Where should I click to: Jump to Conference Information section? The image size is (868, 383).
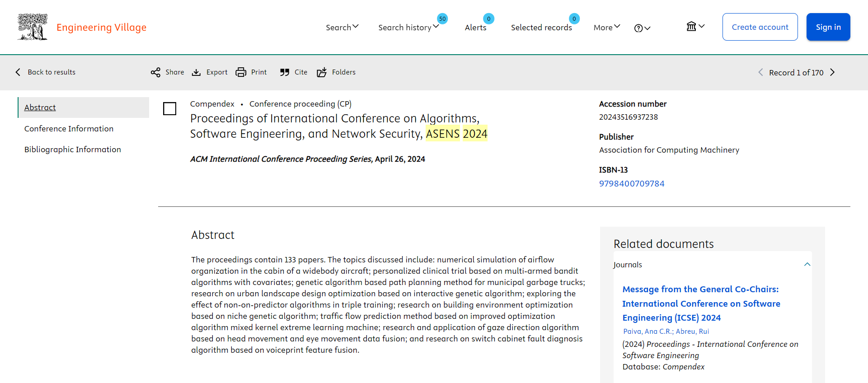click(x=69, y=129)
